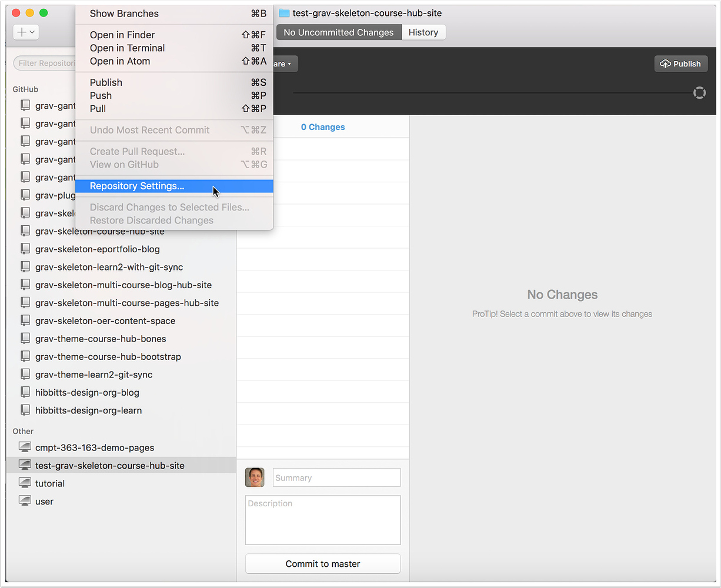Click the plus icon to add a repository
Image resolution: width=721 pixels, height=588 pixels.
(x=21, y=32)
